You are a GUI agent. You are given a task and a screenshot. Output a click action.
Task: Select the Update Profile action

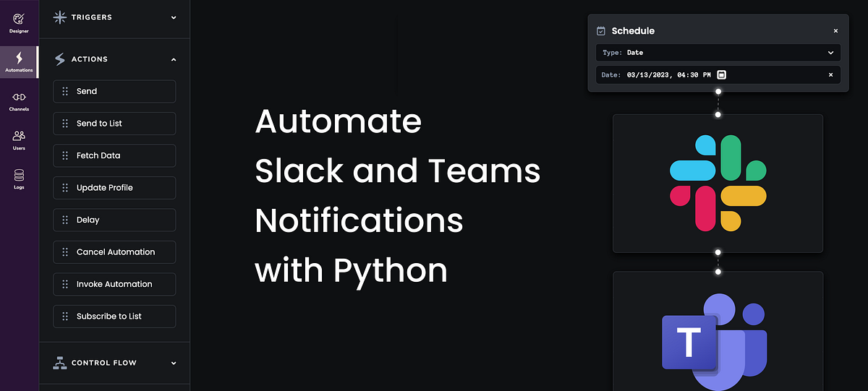pos(114,188)
